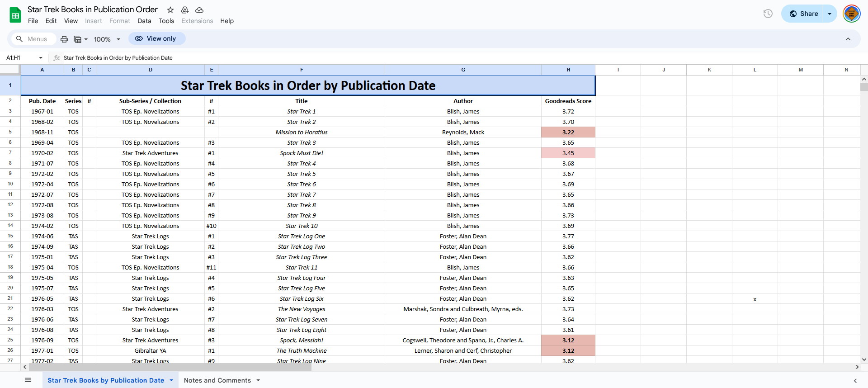
Task: Click the highlighted 3.22 score cell
Action: tap(568, 132)
